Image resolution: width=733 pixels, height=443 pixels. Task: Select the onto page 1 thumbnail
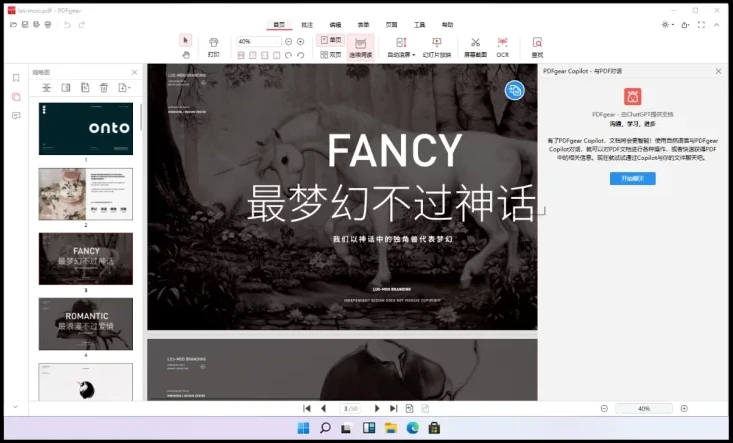(x=86, y=129)
